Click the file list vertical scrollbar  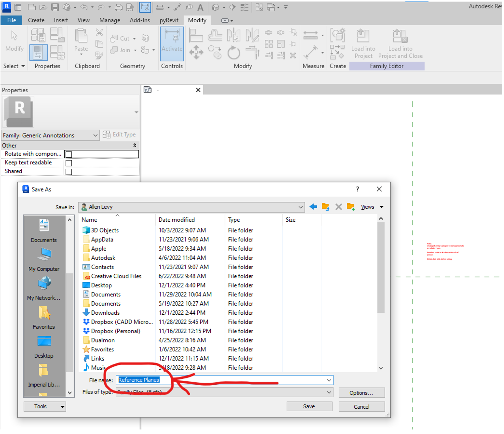tap(381, 268)
